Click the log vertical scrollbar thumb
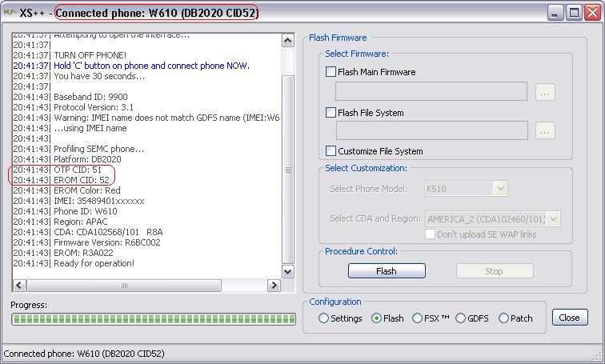 point(288,170)
